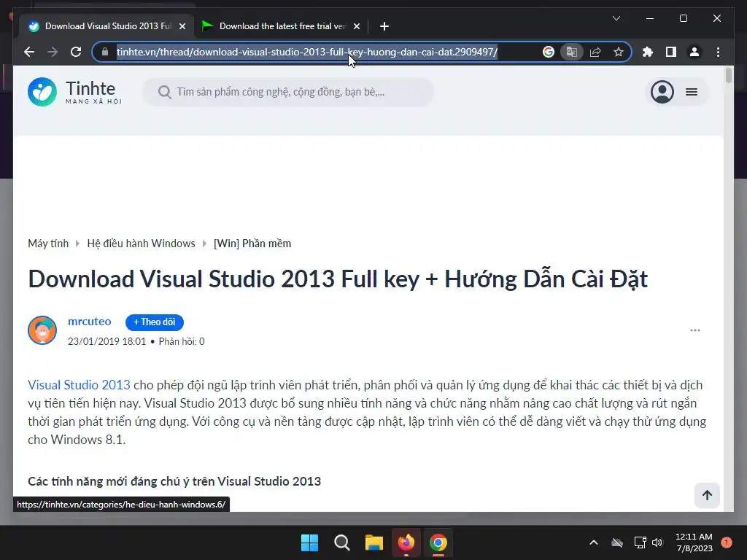This screenshot has height=560, width=747.
Task: Follow author with Theo dõi button
Action: click(155, 322)
